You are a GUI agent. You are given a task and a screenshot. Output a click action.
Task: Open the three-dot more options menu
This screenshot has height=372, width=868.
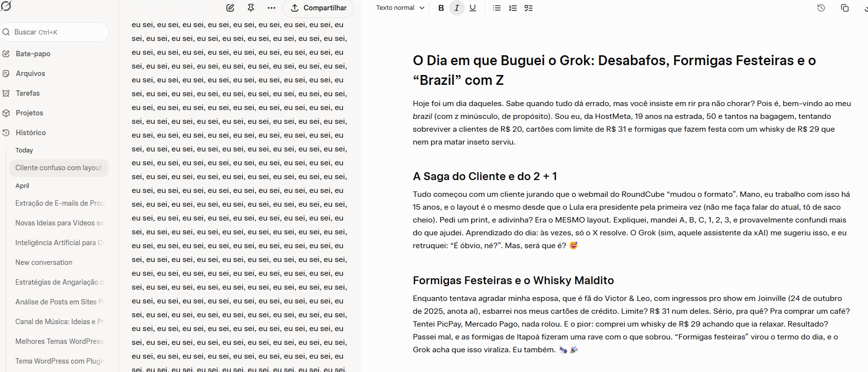[272, 8]
